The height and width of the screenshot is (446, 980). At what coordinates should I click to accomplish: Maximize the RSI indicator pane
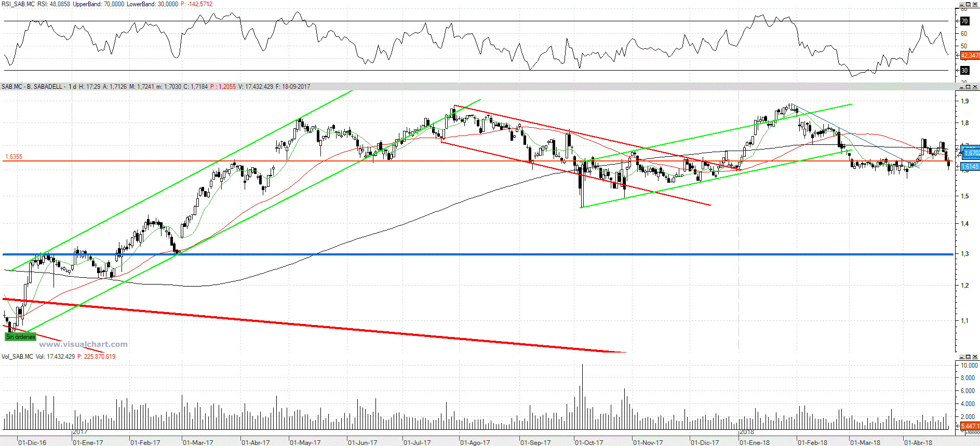[968, 4]
